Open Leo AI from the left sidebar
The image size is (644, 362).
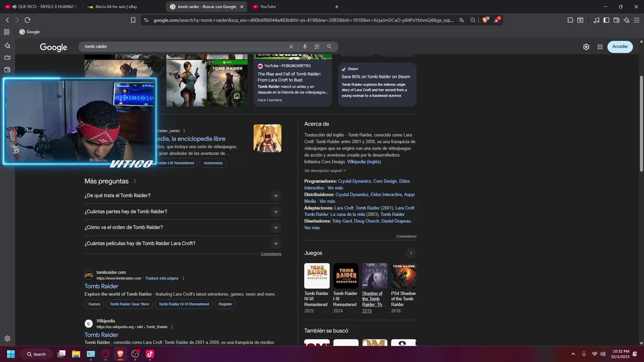[x=7, y=45]
